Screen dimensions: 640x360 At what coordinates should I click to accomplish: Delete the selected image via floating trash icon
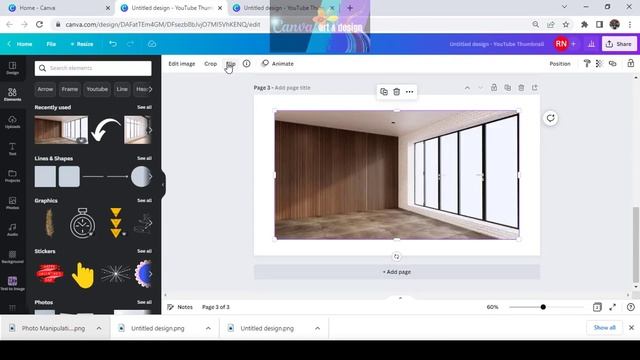[396, 92]
